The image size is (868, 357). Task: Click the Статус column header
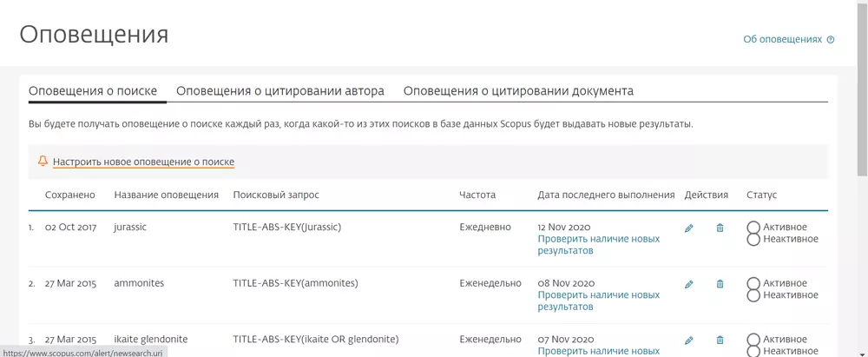coord(761,195)
